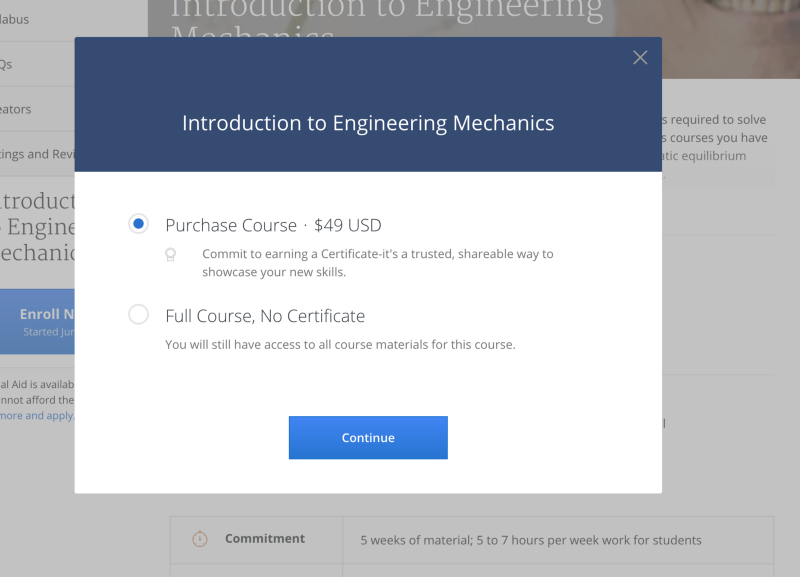This screenshot has height=577, width=800.
Task: Click the 'You will still have access' text
Action: point(340,345)
